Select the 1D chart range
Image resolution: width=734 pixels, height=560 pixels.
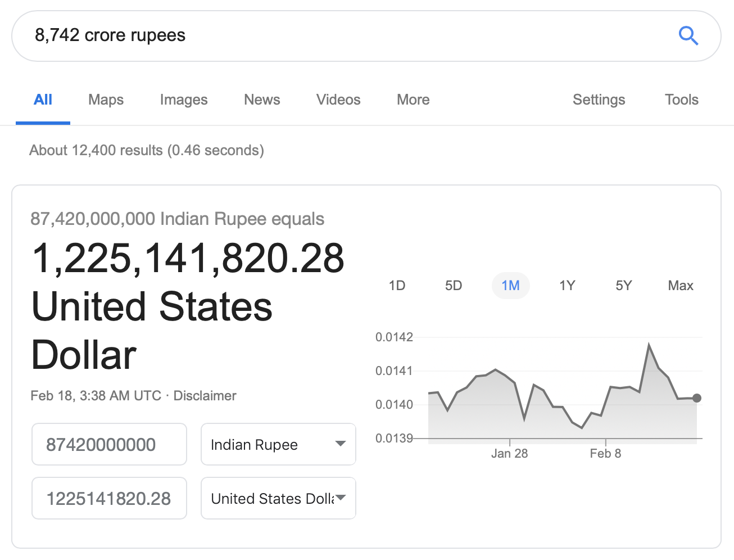397,286
